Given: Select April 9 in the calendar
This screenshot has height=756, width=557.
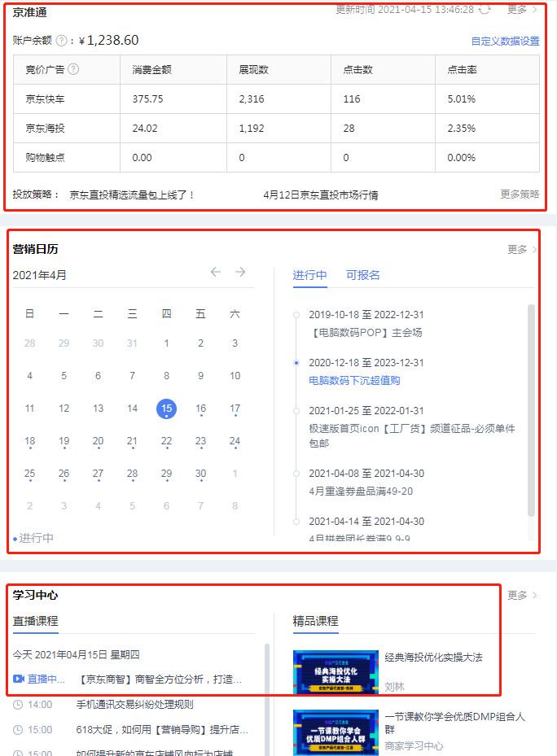Looking at the screenshot, I should click(201, 376).
